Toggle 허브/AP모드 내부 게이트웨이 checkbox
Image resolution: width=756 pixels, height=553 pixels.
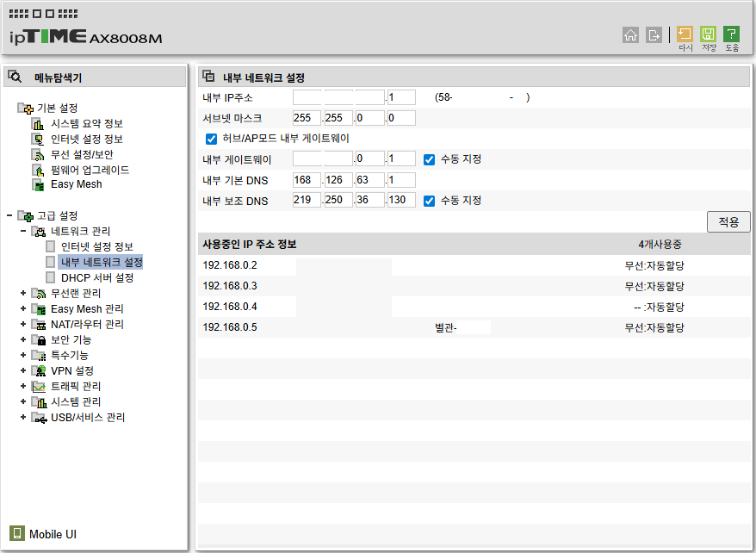pos(211,139)
